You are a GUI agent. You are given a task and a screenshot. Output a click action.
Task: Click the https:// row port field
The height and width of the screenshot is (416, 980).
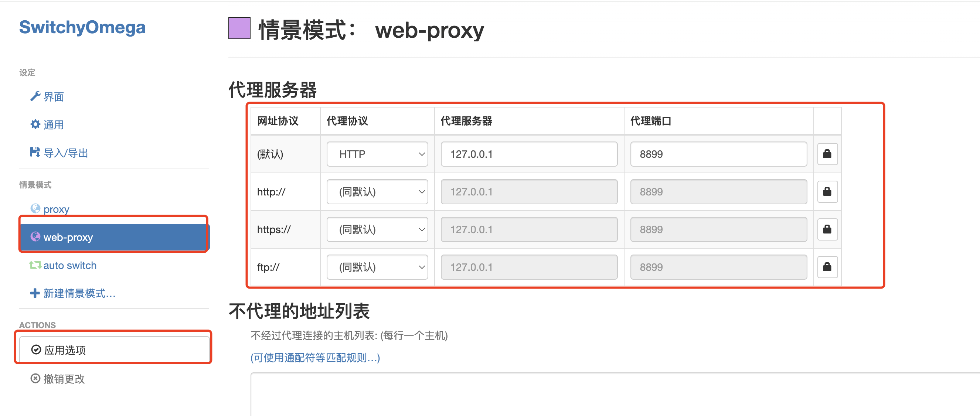[718, 229]
